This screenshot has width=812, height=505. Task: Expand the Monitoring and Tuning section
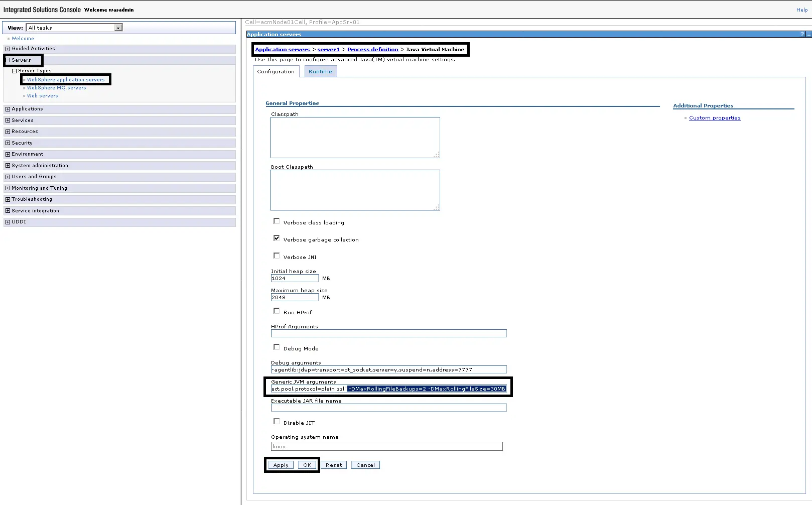point(8,188)
